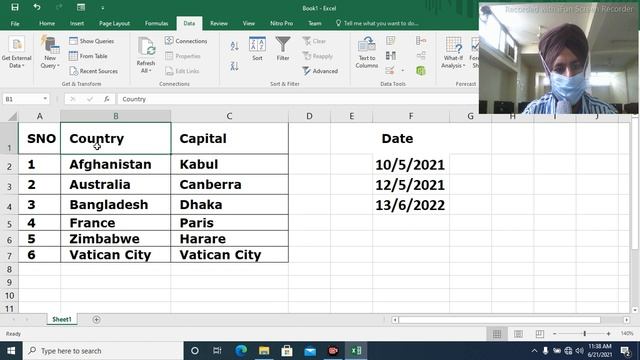Open Connections dialog
The width and height of the screenshot is (640, 360).
[x=186, y=41]
